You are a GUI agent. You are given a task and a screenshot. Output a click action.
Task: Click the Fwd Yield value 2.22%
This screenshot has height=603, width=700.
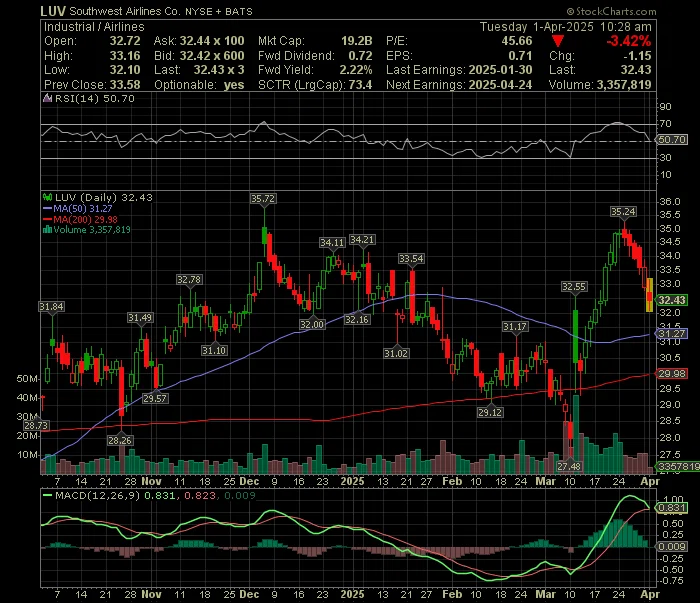pos(356,70)
